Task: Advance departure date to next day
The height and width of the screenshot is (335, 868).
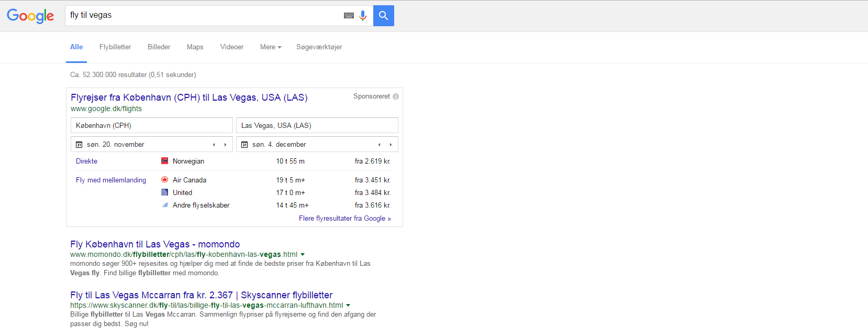Action: [x=225, y=145]
